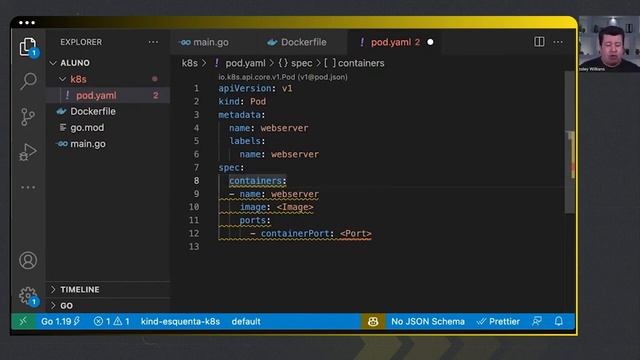Open the Source Control view
Screen dimensions: 640x360
click(28, 117)
